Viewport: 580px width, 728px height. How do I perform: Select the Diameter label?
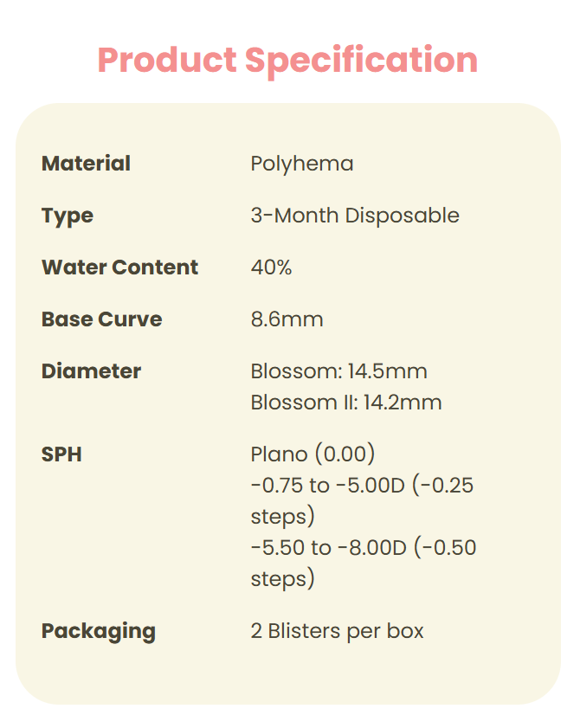tap(91, 371)
